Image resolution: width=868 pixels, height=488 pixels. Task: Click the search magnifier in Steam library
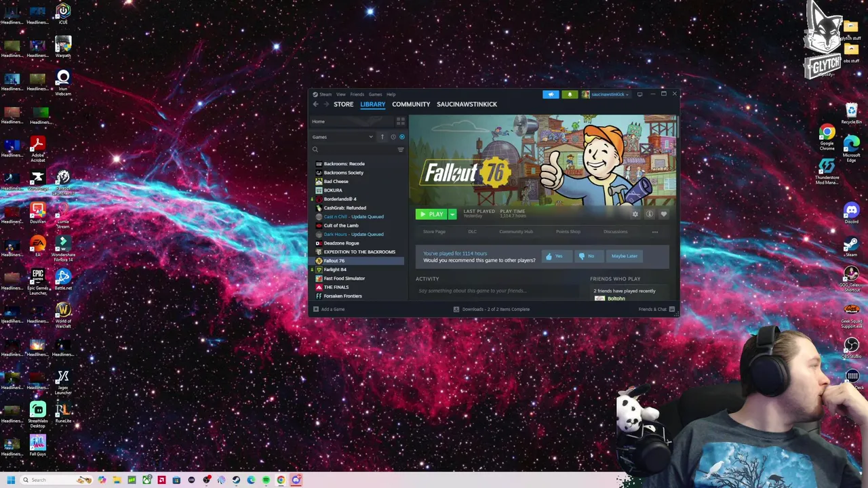tap(315, 149)
